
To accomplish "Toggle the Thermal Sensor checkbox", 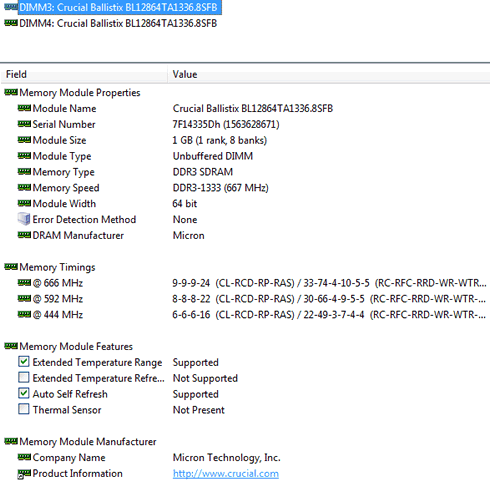I will [x=24, y=409].
